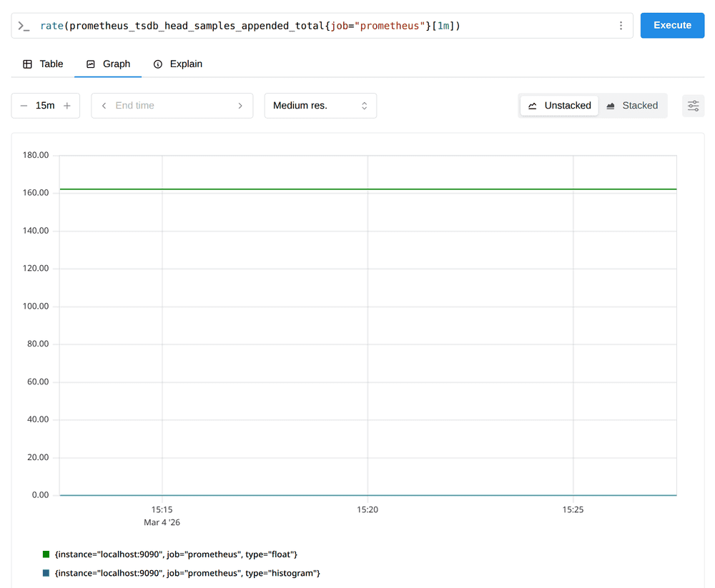Click the left chevron beside End time
The width and height of the screenshot is (715, 588).
104,105
